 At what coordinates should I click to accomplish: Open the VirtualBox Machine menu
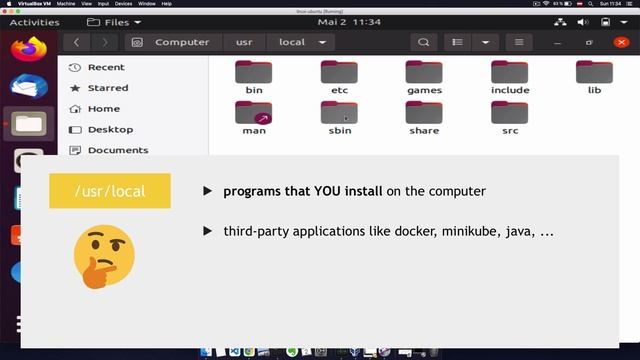[x=66, y=4]
